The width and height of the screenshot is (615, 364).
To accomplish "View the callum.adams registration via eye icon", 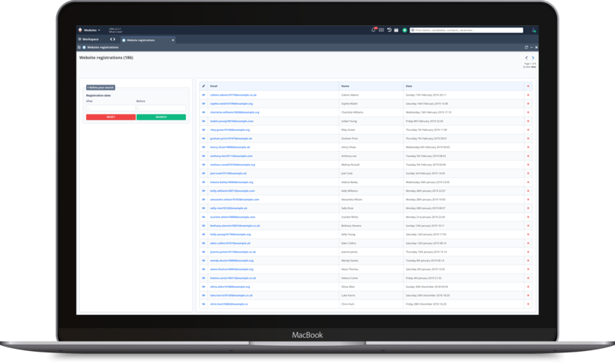I will click(203, 95).
